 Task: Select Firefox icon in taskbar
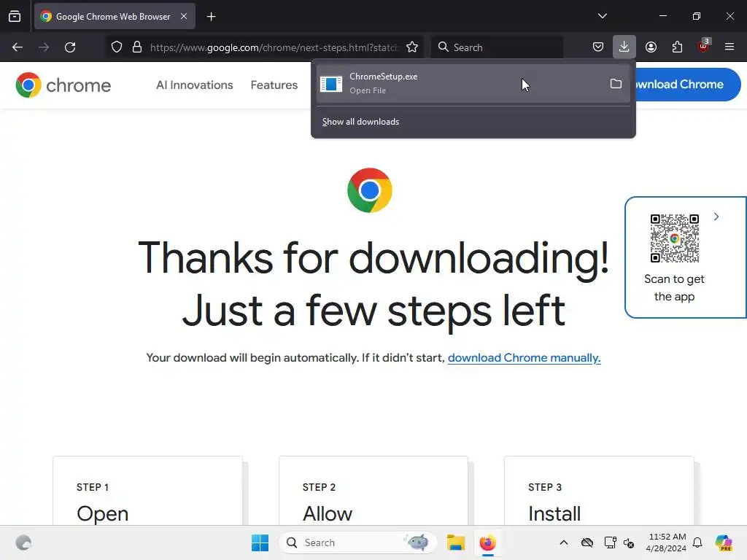tap(488, 542)
